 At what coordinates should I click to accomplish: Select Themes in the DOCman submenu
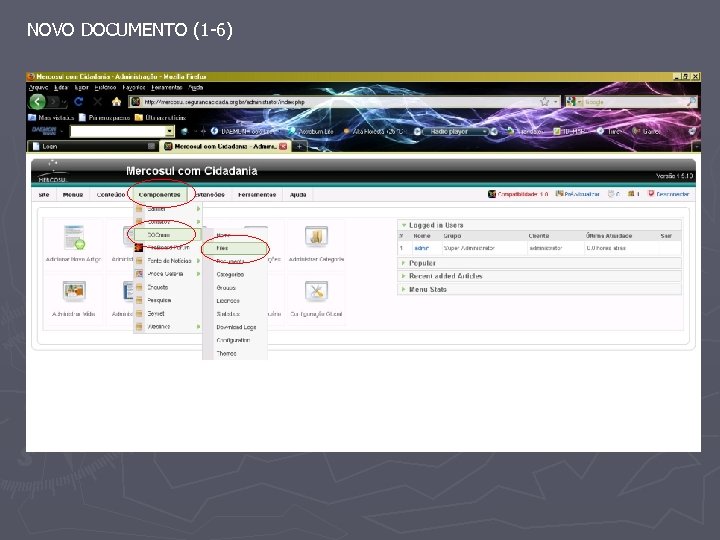tap(226, 353)
